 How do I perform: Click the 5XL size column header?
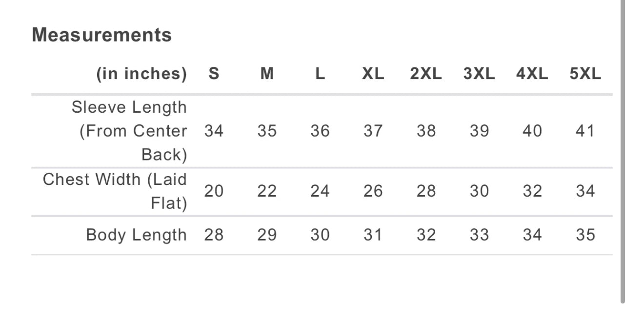pos(585,74)
